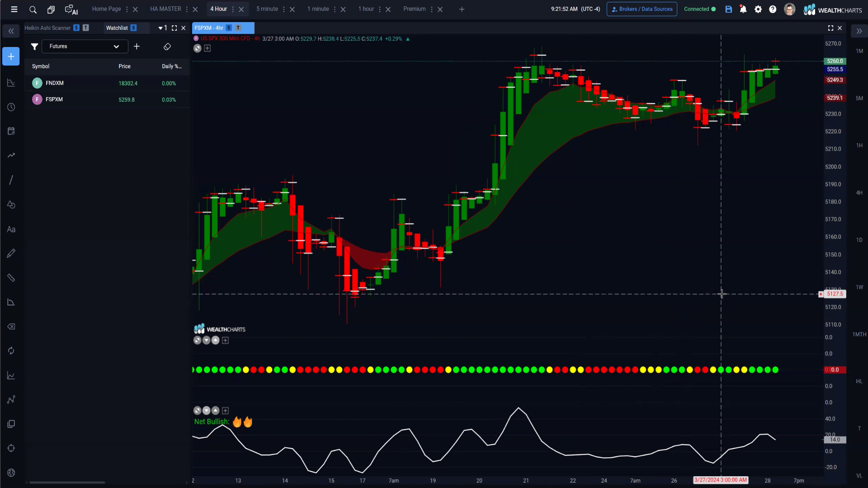Open Brokers / Data Sources
The width and height of the screenshot is (868, 488).
click(642, 9)
